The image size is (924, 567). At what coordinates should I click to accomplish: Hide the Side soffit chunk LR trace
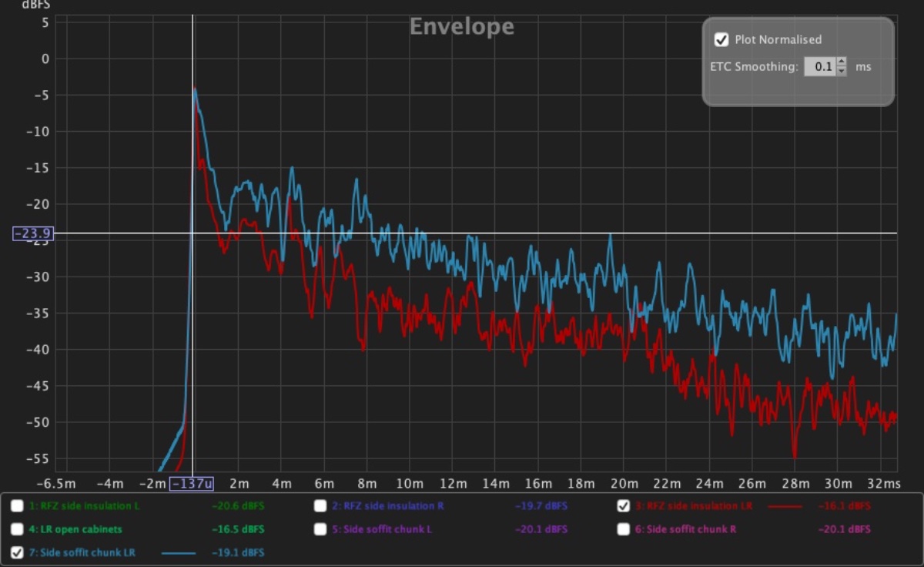click(17, 552)
